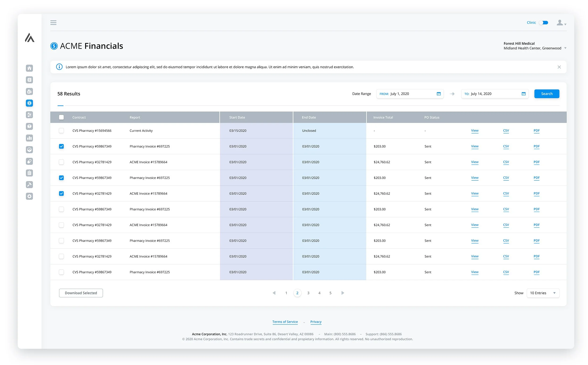Toggle the Clinic switch
Screen dimensions: 588x365
543,23
